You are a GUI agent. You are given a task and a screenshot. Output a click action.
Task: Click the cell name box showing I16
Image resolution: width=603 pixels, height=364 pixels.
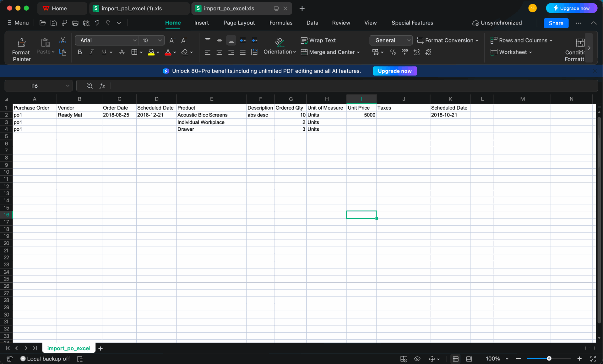tap(35, 86)
